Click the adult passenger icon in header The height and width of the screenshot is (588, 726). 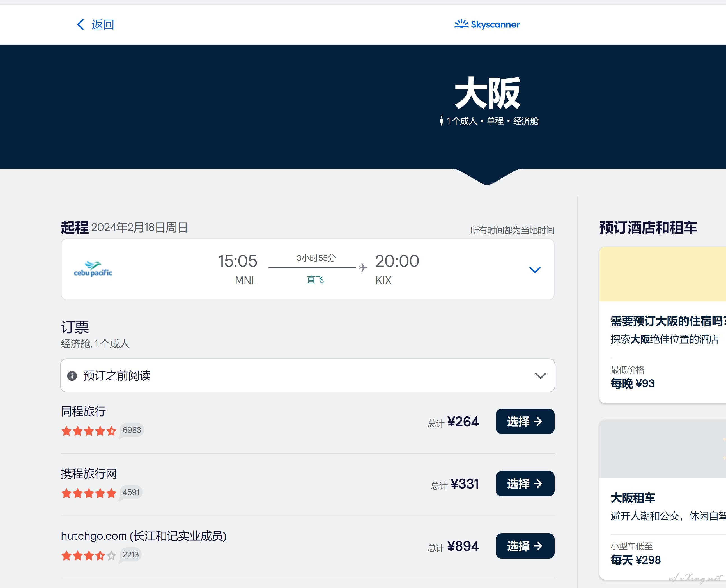(441, 121)
